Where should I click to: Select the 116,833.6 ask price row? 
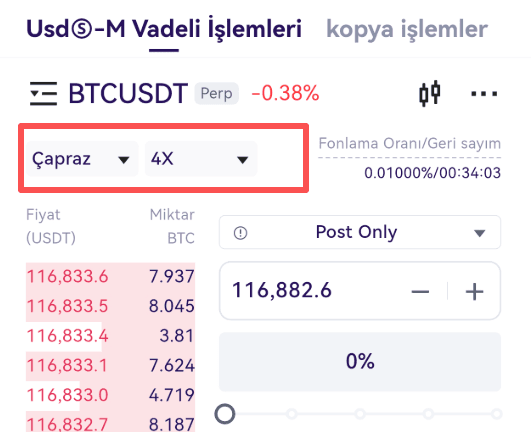(x=110, y=276)
